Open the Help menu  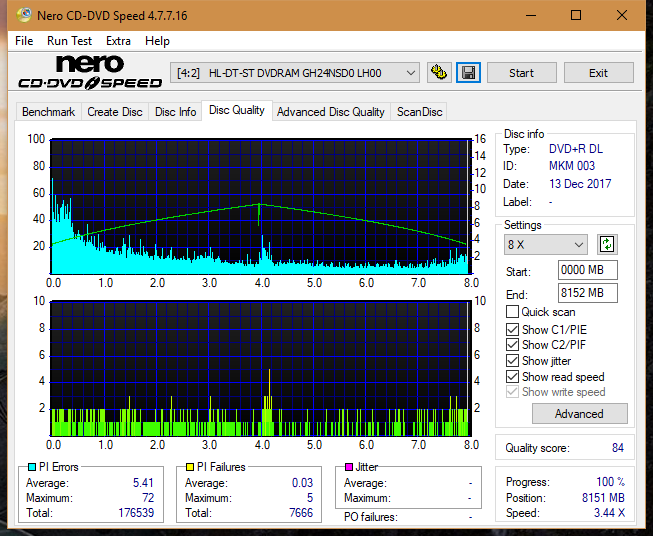point(157,41)
